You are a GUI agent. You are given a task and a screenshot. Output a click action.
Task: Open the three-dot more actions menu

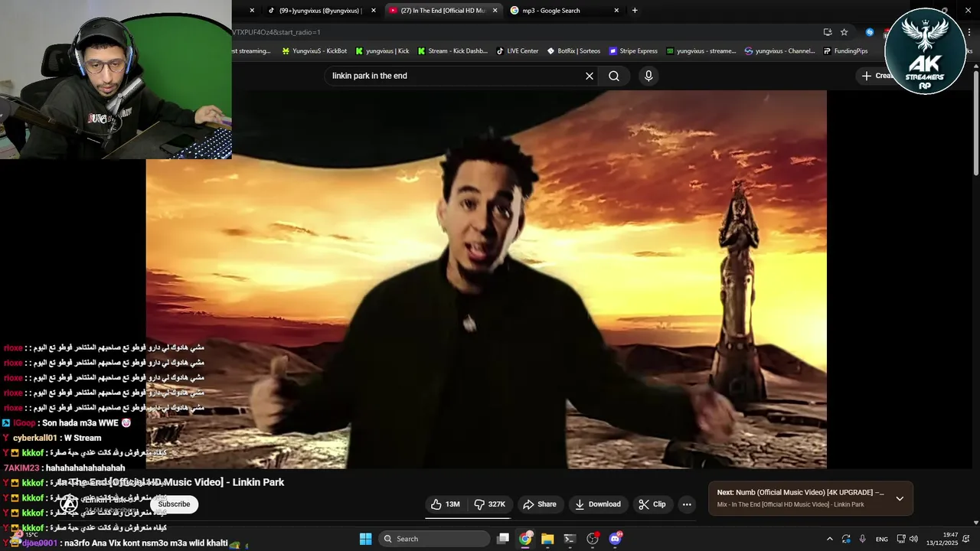tap(687, 504)
